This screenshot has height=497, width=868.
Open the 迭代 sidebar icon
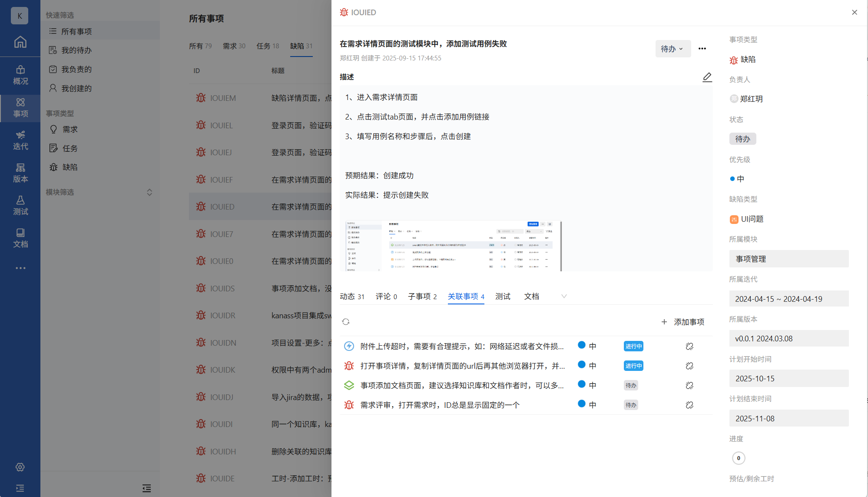pos(20,140)
